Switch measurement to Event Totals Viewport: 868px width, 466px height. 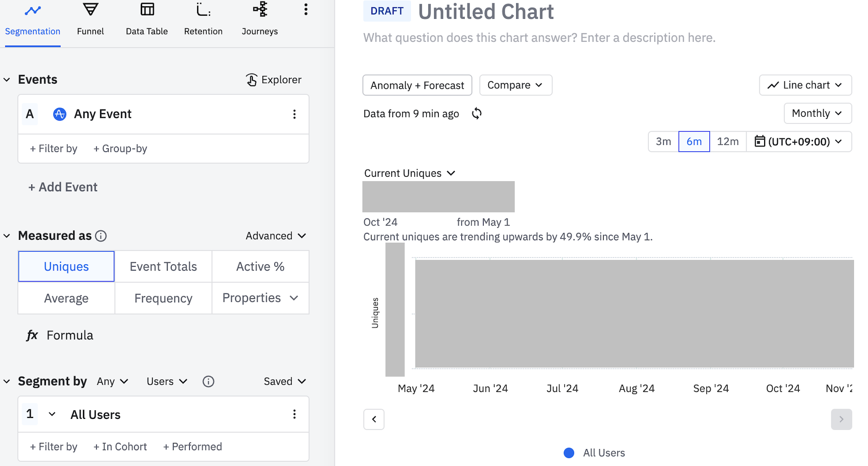click(163, 267)
